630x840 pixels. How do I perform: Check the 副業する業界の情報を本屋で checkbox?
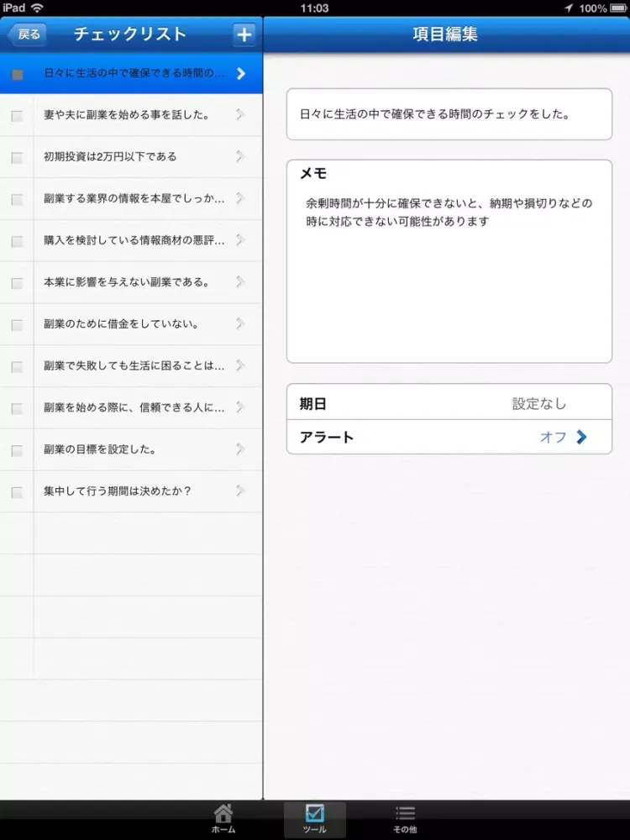coord(17,199)
